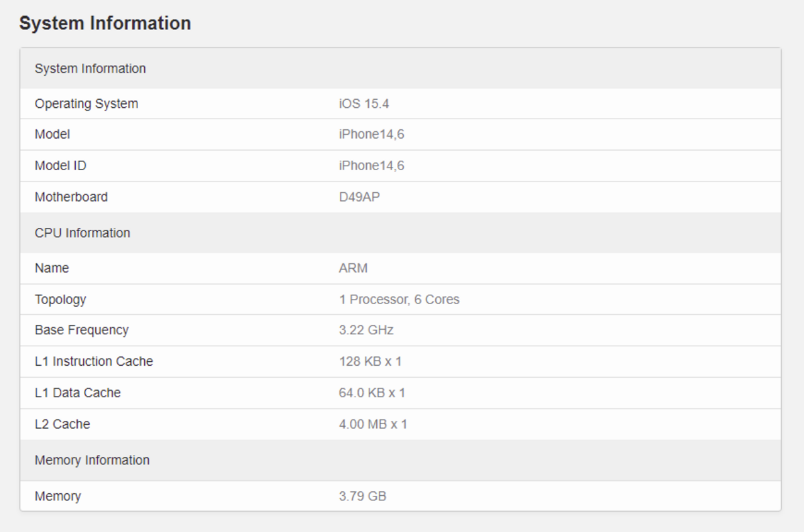Click the 'Name' label in CPU section
Image resolution: width=804 pixels, height=532 pixels.
[52, 268]
